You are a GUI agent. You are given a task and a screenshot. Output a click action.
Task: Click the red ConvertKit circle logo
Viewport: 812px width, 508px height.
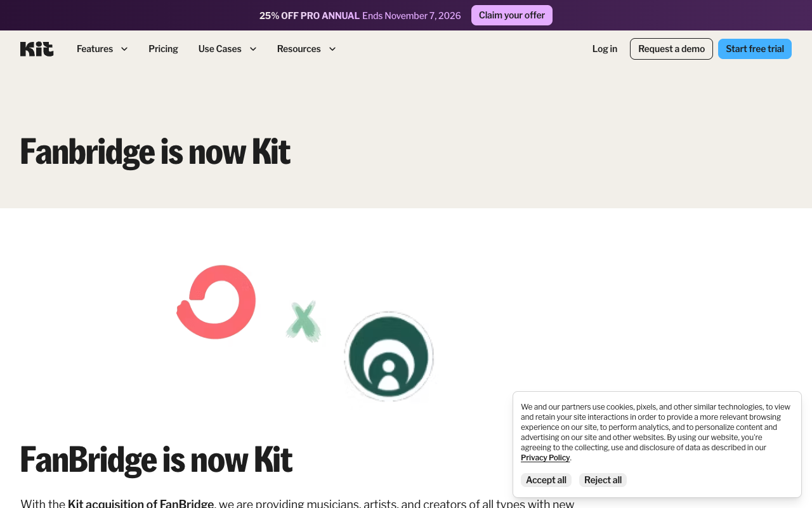216,302
